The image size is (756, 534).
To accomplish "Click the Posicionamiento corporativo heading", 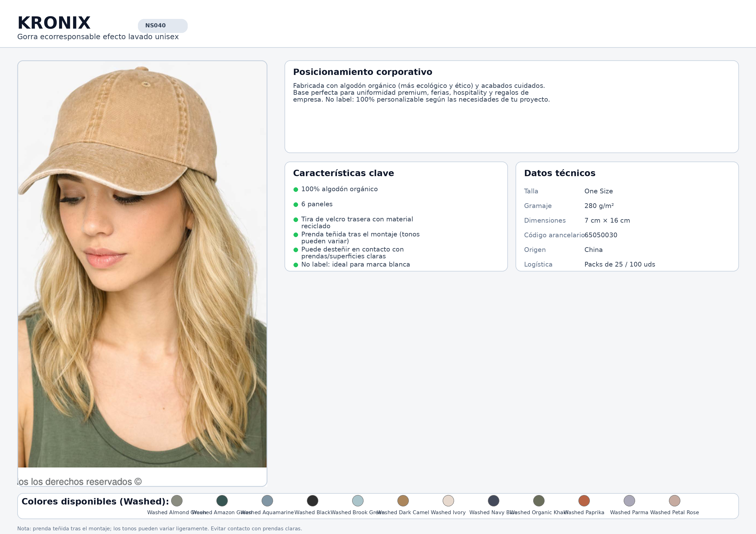I will click(x=362, y=72).
